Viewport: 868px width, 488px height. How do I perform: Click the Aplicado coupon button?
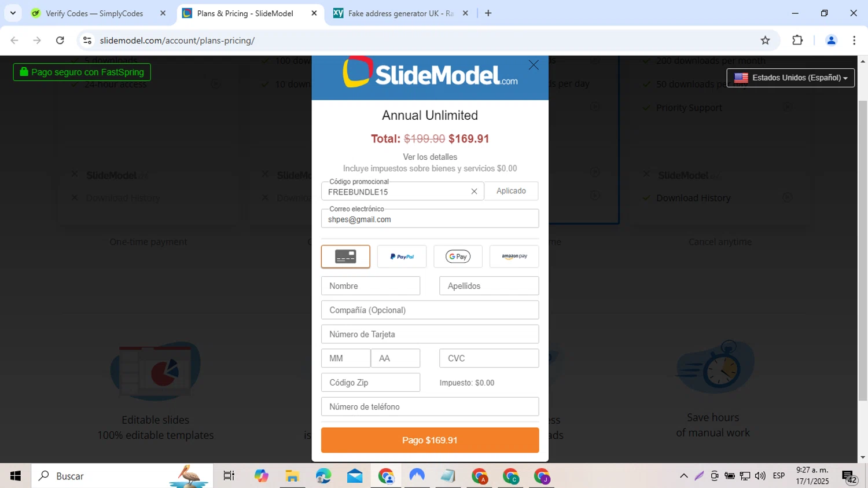tap(511, 191)
